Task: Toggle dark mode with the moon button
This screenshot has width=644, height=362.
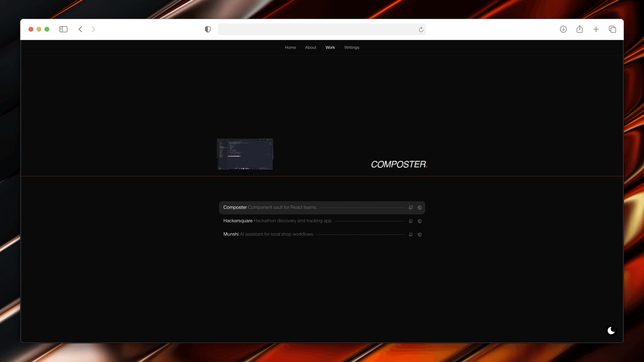Action: point(611,331)
